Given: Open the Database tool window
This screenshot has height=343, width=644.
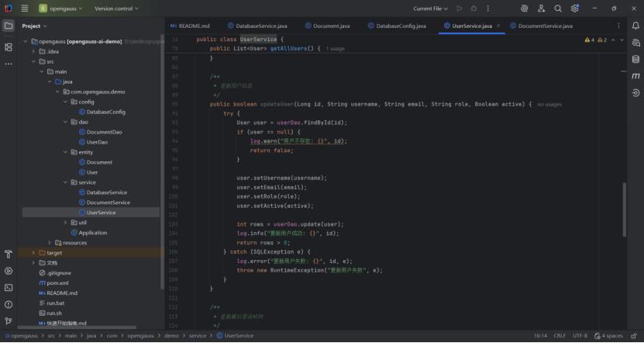Looking at the screenshot, I should point(635,60).
